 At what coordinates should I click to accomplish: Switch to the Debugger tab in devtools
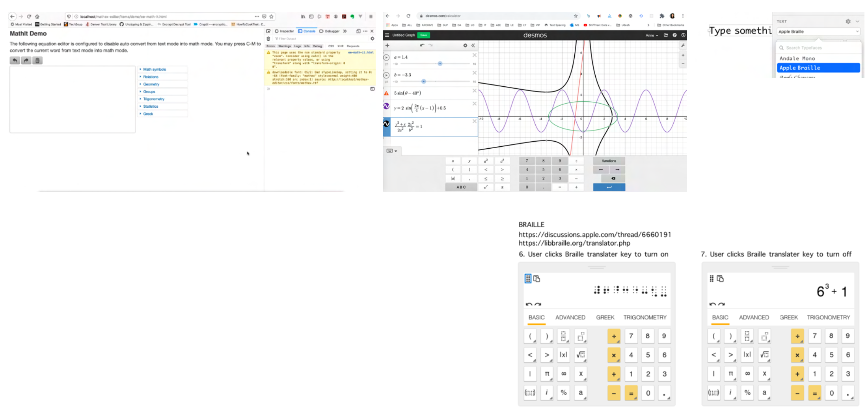[x=330, y=31]
